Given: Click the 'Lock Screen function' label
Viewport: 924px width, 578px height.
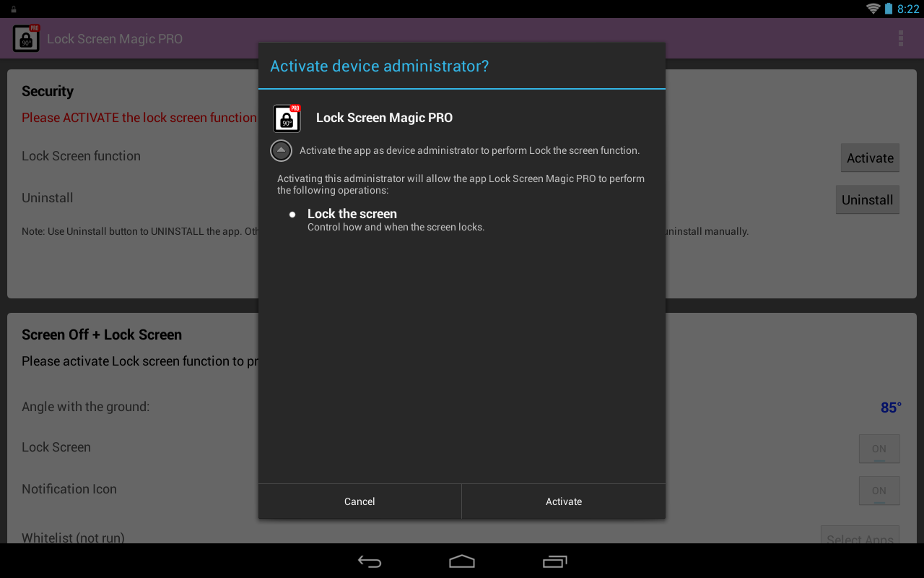Looking at the screenshot, I should 81,156.
